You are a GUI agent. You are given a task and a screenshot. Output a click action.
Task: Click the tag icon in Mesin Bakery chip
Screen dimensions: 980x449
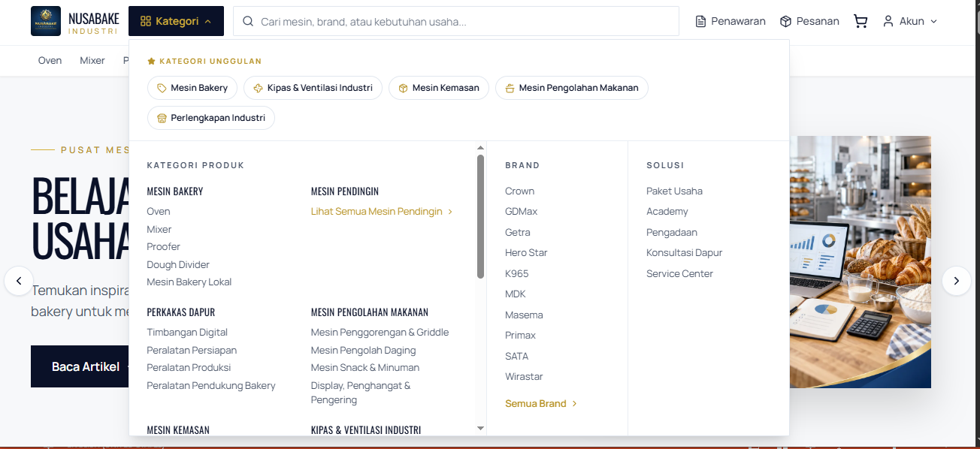click(x=162, y=88)
